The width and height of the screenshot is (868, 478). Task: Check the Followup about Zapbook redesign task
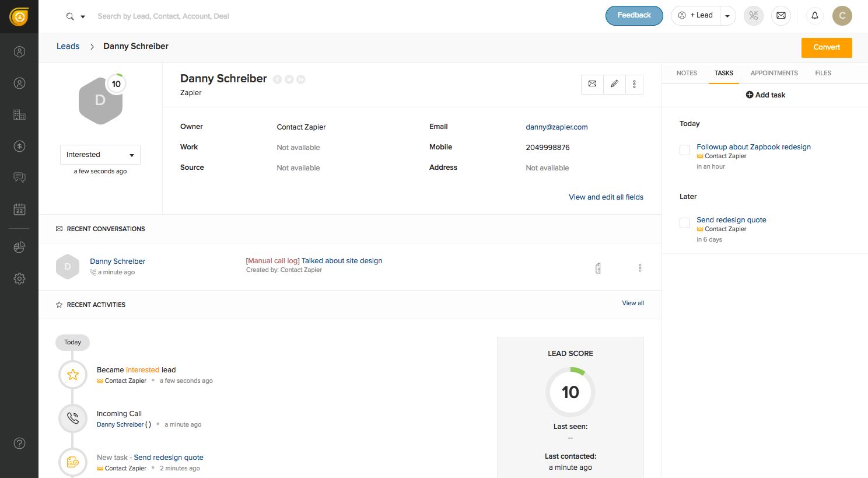tap(685, 150)
